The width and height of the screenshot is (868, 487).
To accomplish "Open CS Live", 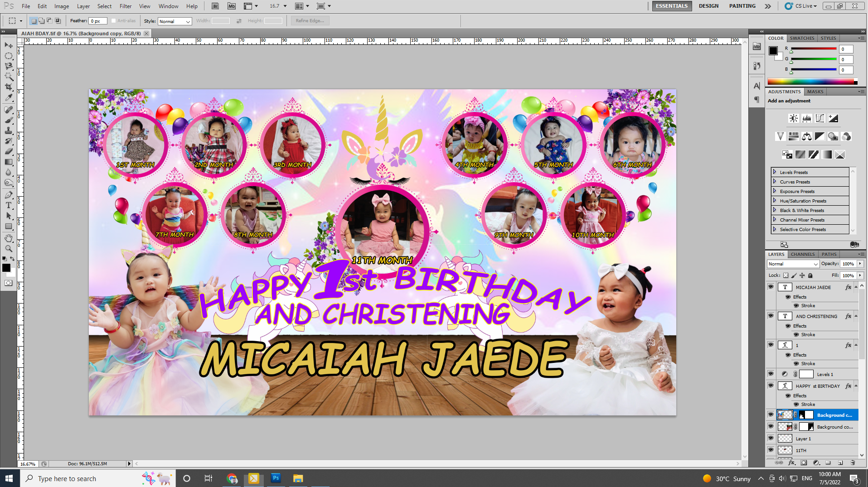I will coord(802,6).
